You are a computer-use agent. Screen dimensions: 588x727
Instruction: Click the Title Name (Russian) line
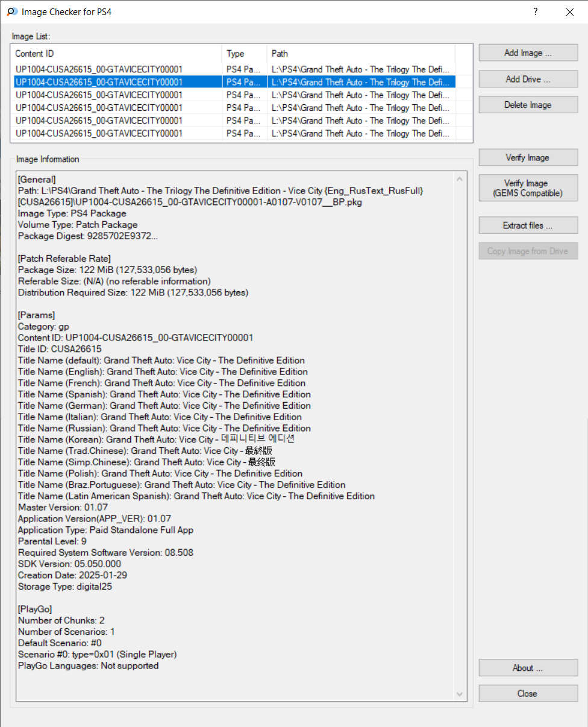(x=164, y=429)
